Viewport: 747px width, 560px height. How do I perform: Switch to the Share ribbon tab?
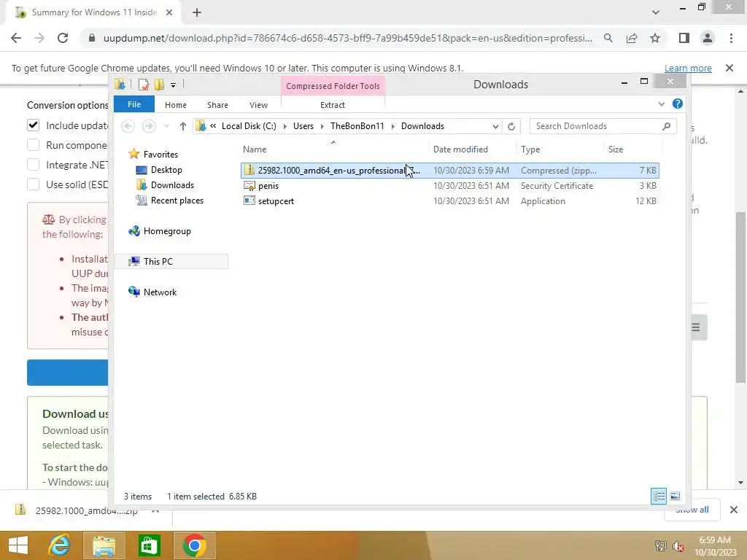pos(217,105)
